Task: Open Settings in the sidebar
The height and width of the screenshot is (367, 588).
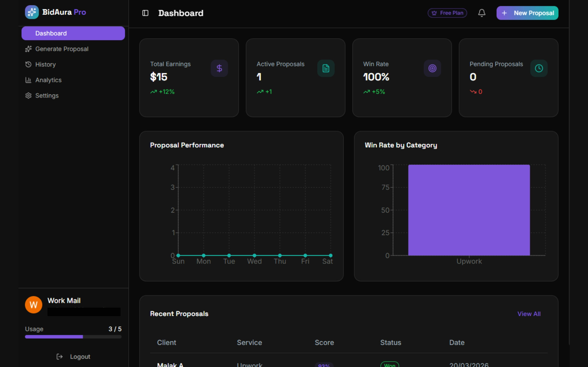Action: click(x=47, y=96)
